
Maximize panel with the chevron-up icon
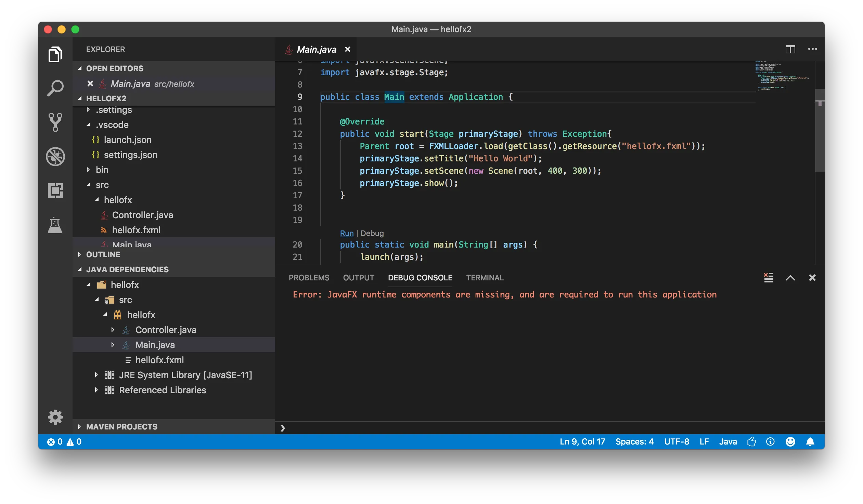pyautogui.click(x=790, y=278)
